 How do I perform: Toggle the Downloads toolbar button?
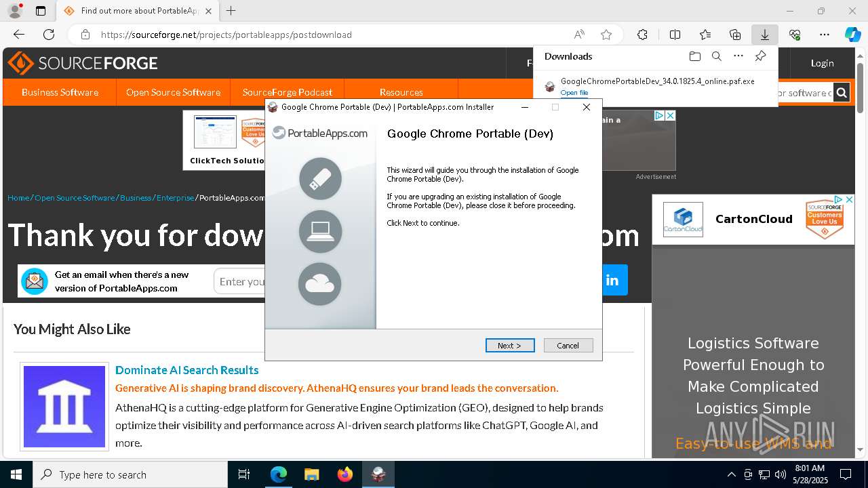click(765, 35)
